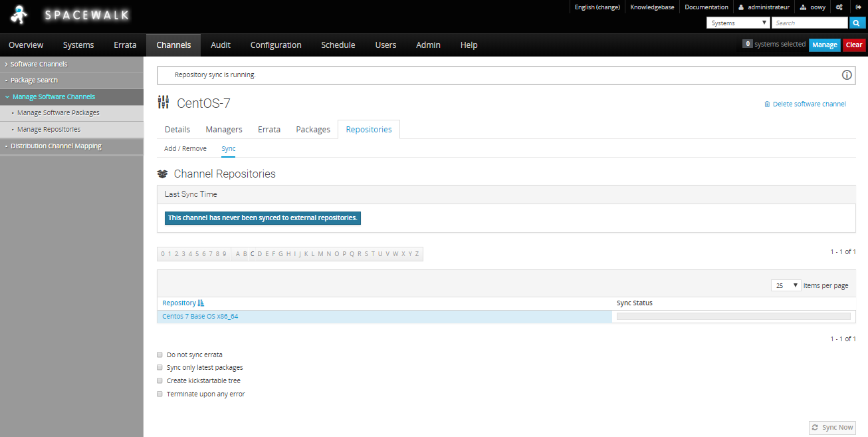This screenshot has width=868, height=437.
Task: Open the Configuration menu
Action: pos(276,45)
